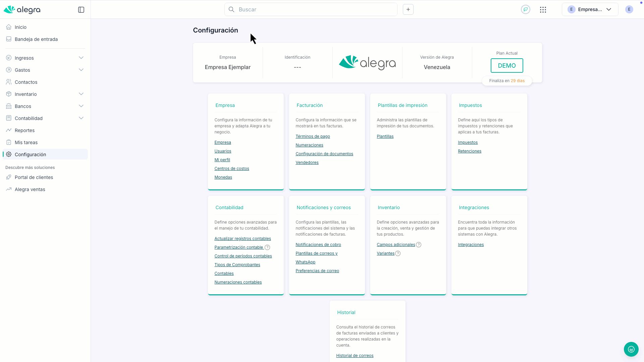Expand the Ingresos menu chevron
The height and width of the screenshot is (362, 644).
81,58
